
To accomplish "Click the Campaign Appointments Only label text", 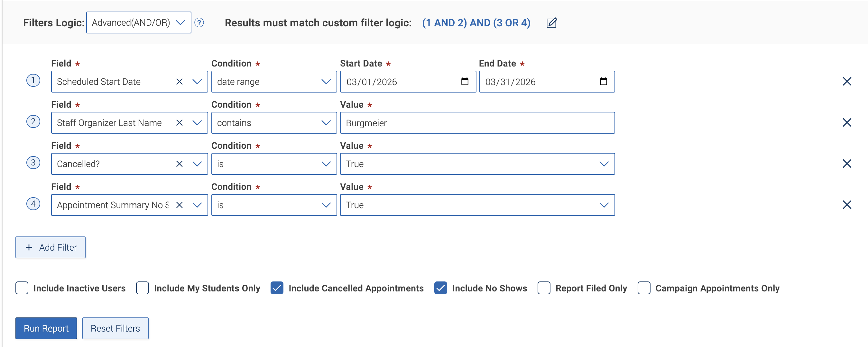I will [x=717, y=288].
